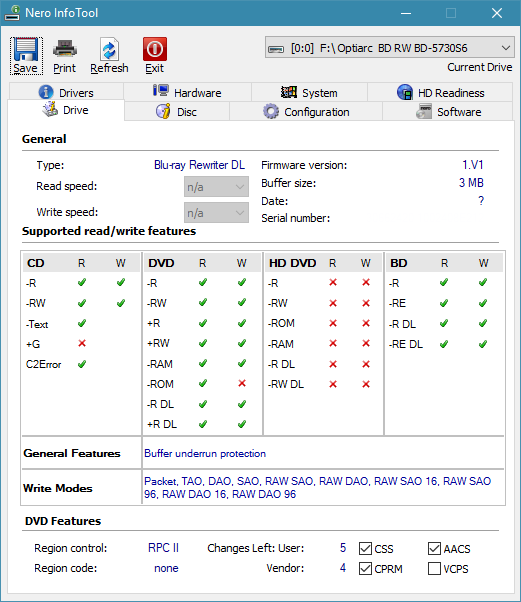Open the System tab
Viewport: 521px width, 602px height.
click(x=309, y=93)
